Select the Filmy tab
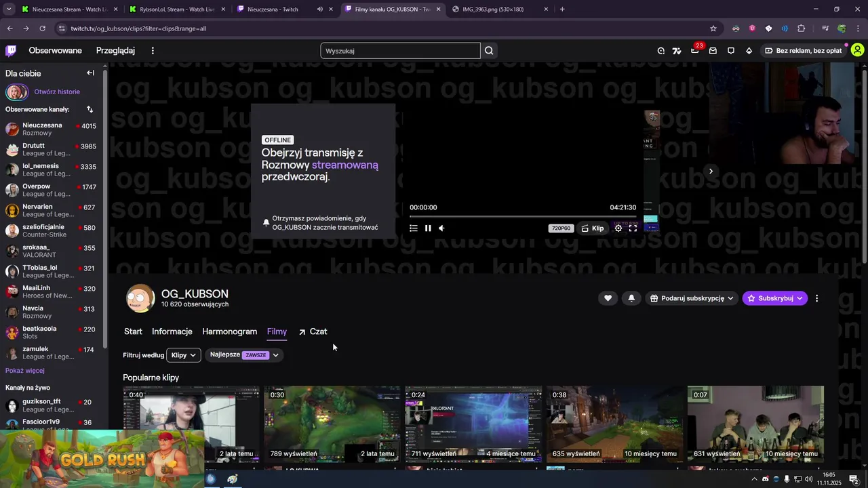 tap(277, 331)
